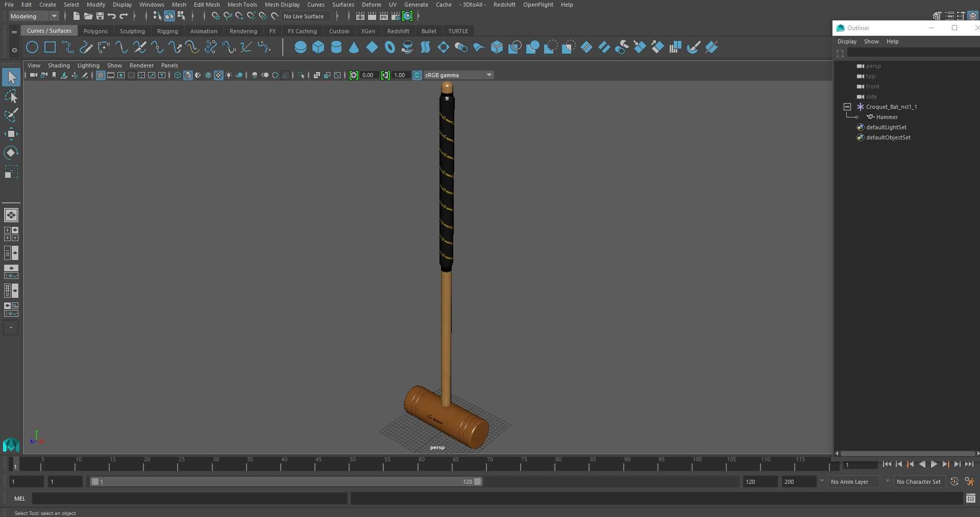The image size is (980, 517).
Task: Create a NURBS Cone from the shelf
Action: tap(354, 48)
